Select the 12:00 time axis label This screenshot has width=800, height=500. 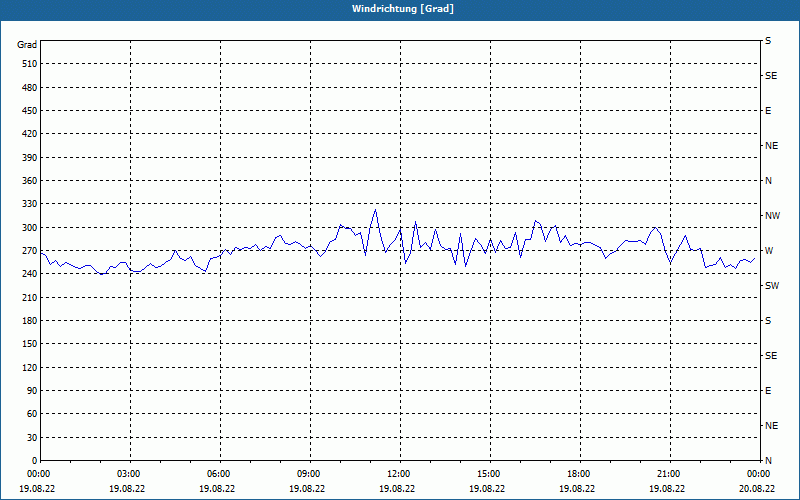coord(399,474)
